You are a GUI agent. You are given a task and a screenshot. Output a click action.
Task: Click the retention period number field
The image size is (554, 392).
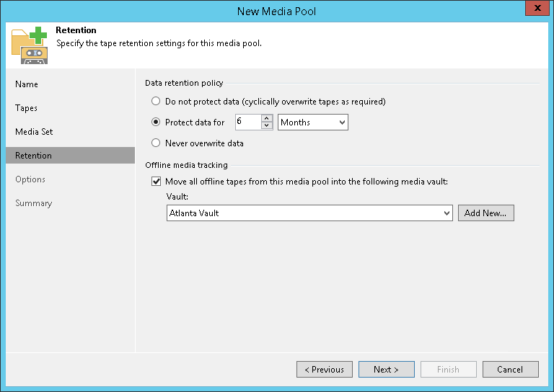pos(247,122)
